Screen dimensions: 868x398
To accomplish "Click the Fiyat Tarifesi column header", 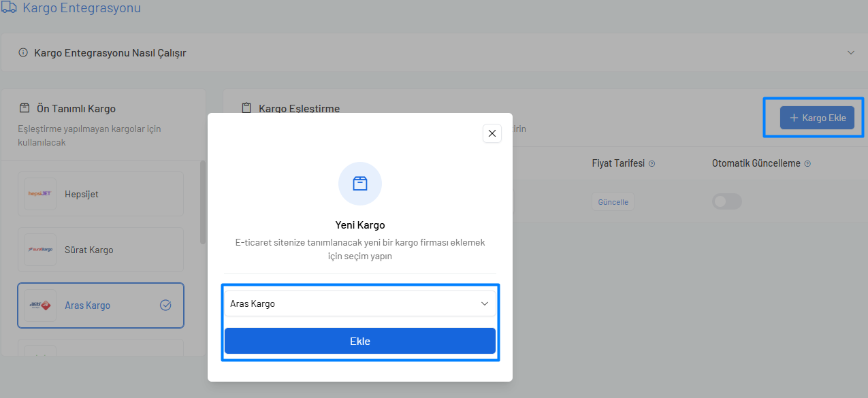I will (x=618, y=163).
